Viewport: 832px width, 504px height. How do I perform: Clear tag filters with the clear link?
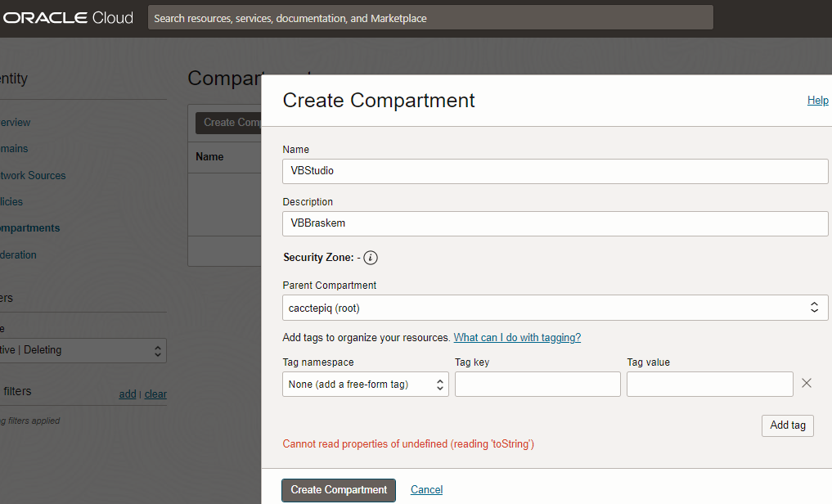tap(155, 394)
